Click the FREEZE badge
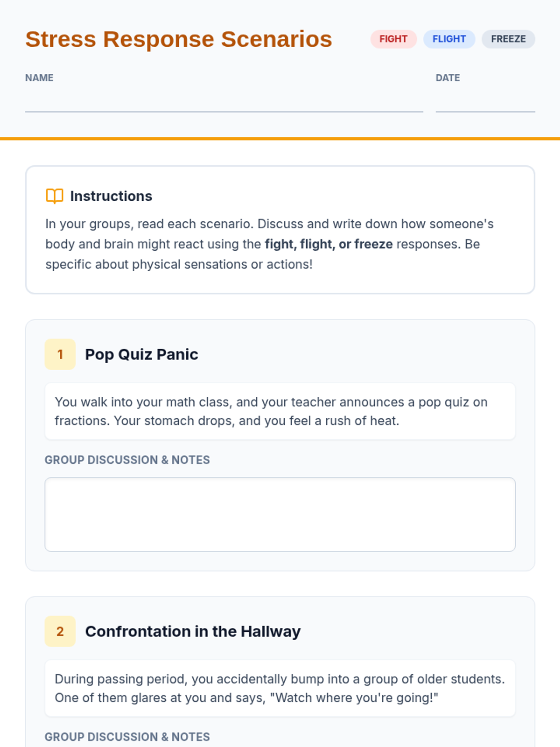Viewport: 560px width, 747px height. [508, 39]
